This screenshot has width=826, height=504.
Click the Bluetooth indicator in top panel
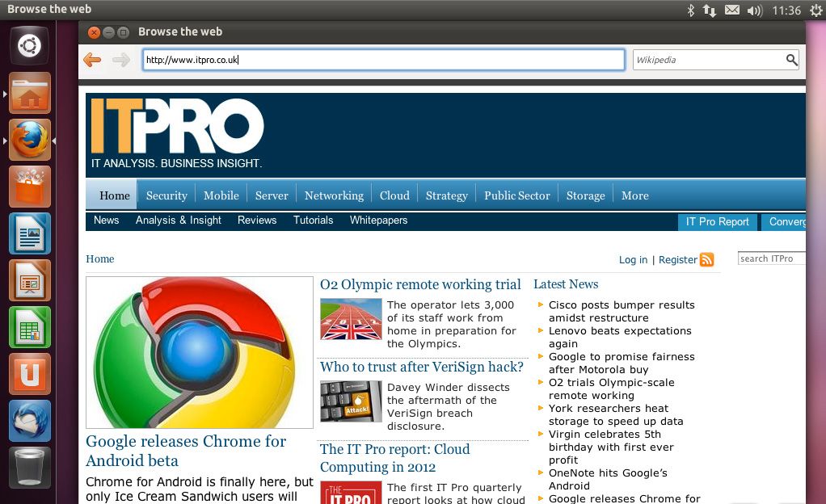point(690,10)
